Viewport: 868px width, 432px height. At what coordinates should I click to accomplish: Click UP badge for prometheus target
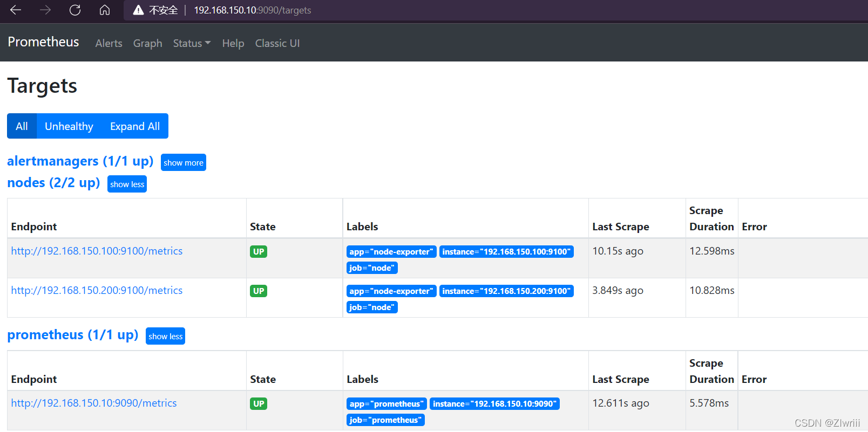pyautogui.click(x=259, y=403)
